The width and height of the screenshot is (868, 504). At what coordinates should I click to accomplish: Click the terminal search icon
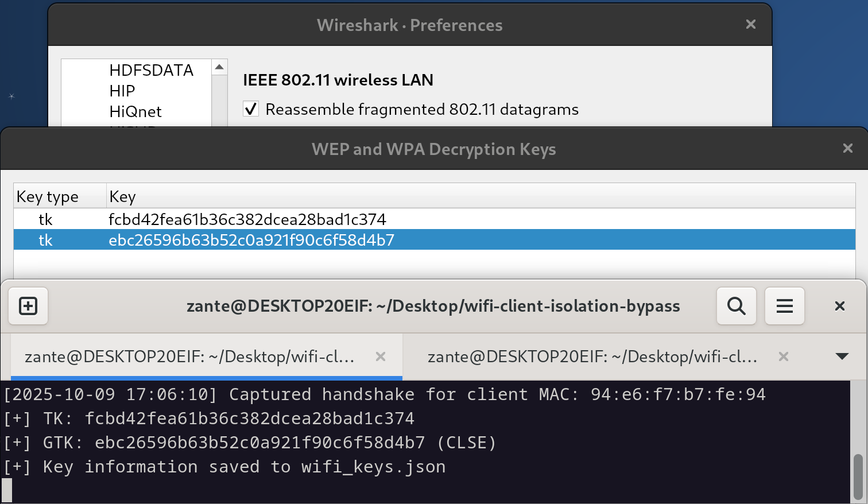click(736, 306)
